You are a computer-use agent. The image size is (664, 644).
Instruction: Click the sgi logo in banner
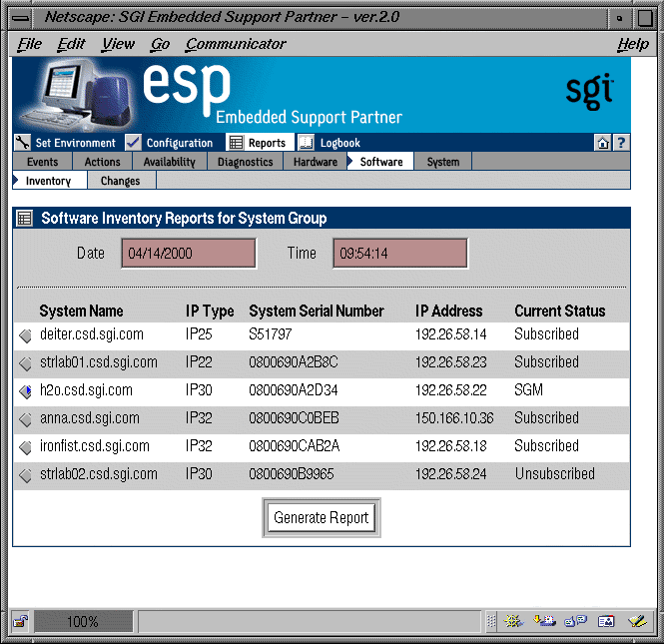pos(590,92)
